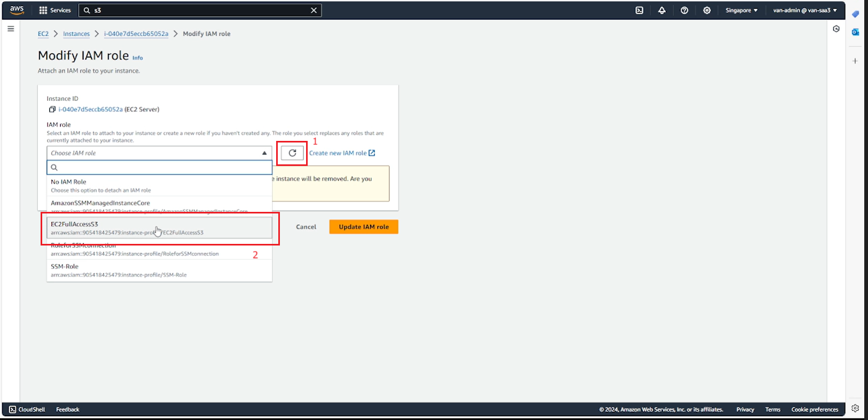Open browser sidebar settings gear at bottom

855,408
